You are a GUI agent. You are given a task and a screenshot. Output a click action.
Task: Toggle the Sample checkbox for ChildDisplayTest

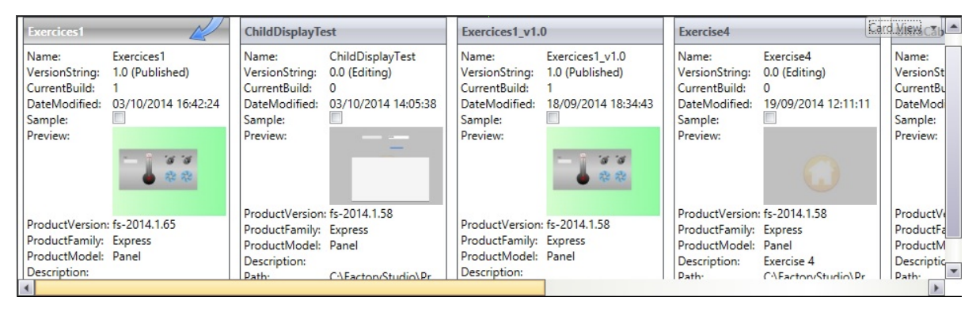click(336, 118)
